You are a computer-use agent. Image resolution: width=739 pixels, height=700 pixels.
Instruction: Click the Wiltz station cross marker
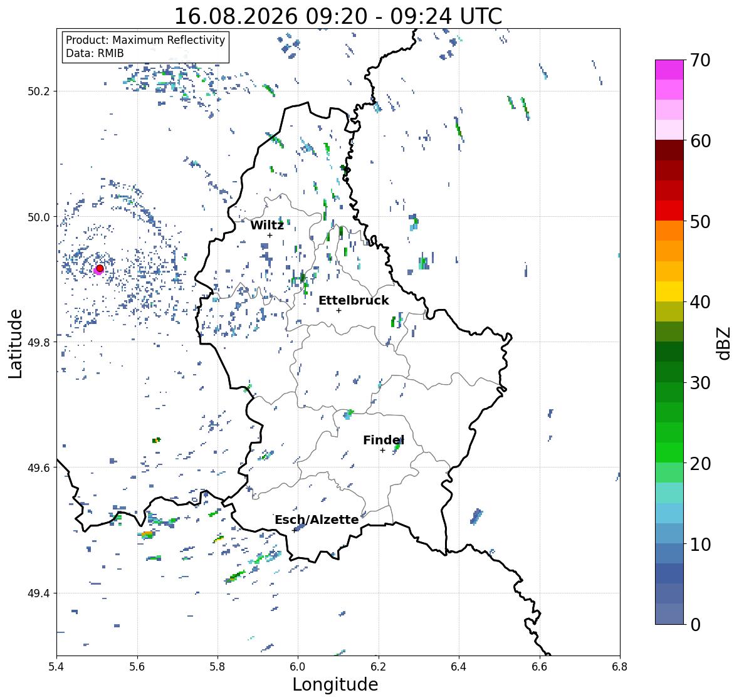click(x=270, y=236)
